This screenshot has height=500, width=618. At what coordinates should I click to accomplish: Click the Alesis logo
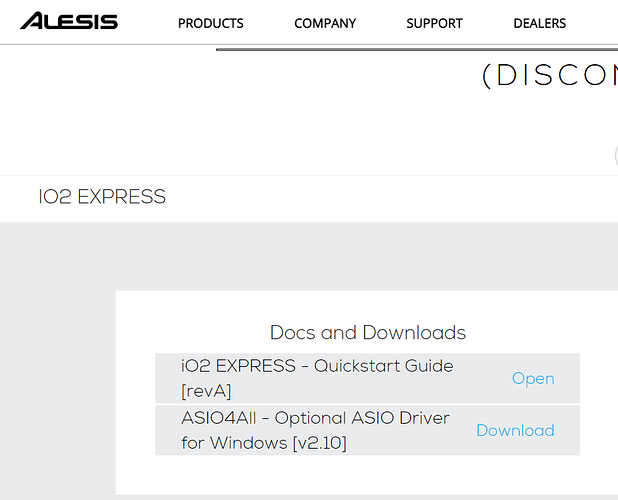click(69, 20)
